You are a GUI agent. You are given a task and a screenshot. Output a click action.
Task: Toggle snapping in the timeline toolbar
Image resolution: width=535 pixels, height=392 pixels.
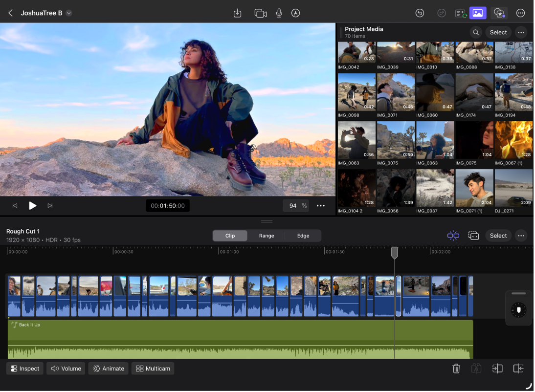click(453, 236)
